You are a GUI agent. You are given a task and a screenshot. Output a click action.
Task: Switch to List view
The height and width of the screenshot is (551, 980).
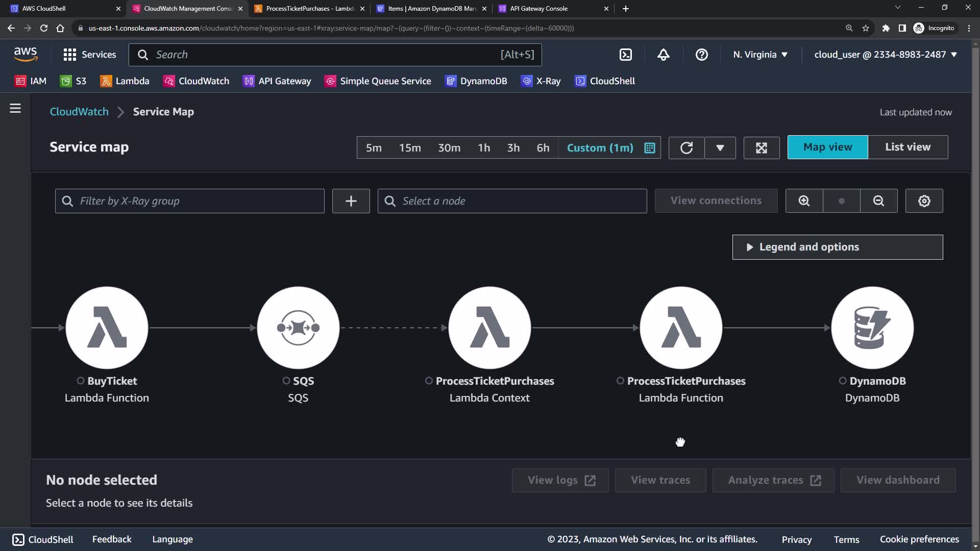pos(908,147)
